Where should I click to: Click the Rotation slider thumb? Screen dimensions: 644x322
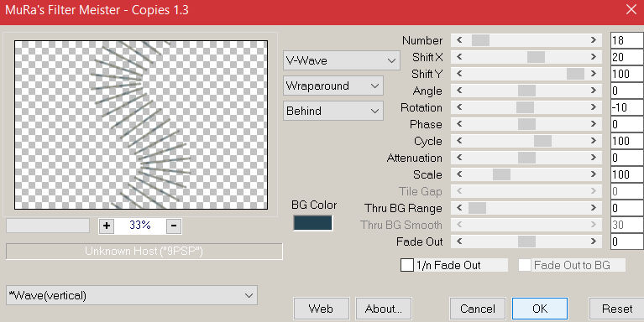coord(526,107)
